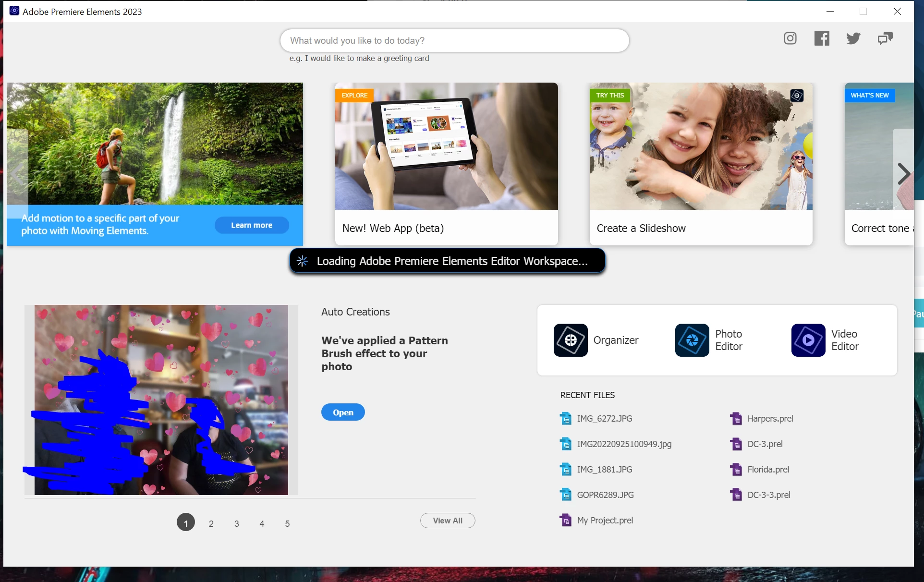Open recent file IMG_6272.JPG
924x582 pixels.
point(604,419)
